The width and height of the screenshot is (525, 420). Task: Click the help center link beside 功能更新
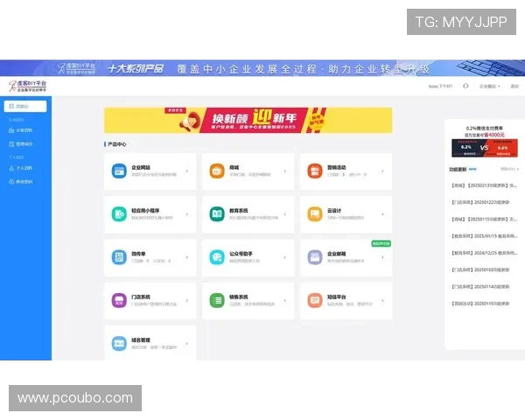pyautogui.click(x=509, y=169)
